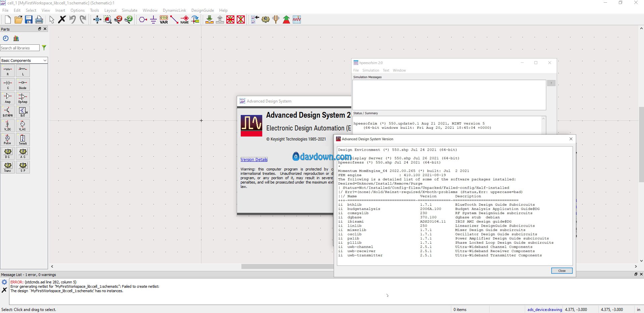Open the Insert menu
The image size is (644, 313).
60,10
